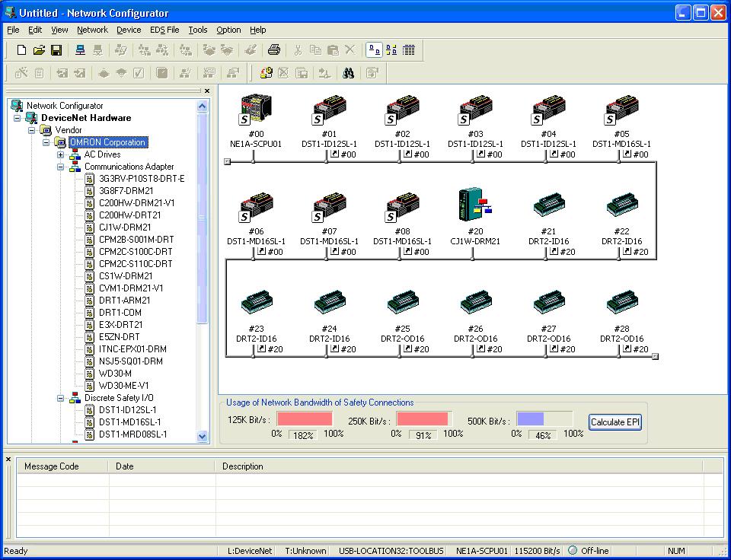Select DRT1-COM in the hardware tree
The width and height of the screenshot is (731, 560).
pyautogui.click(x=120, y=313)
